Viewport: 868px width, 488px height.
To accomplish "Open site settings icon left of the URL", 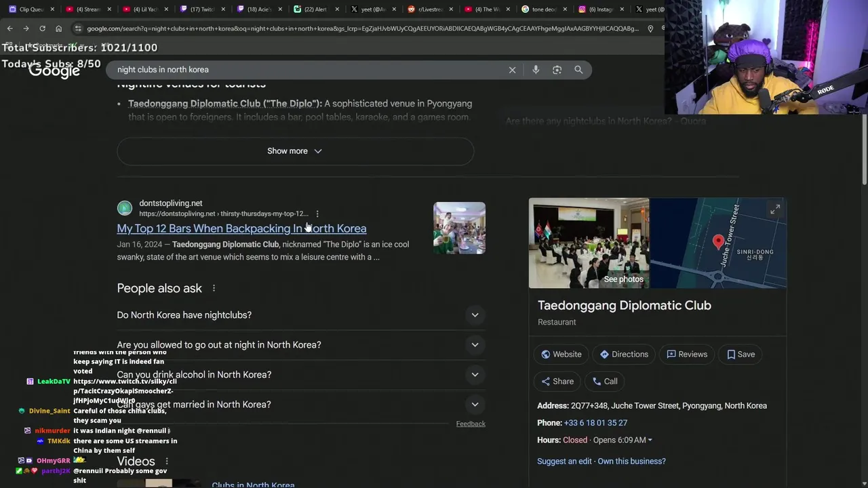I will coord(78,28).
